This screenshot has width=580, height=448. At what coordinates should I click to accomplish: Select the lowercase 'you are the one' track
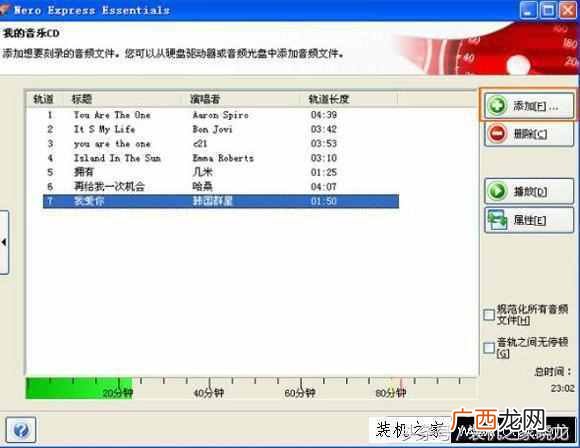click(221, 144)
